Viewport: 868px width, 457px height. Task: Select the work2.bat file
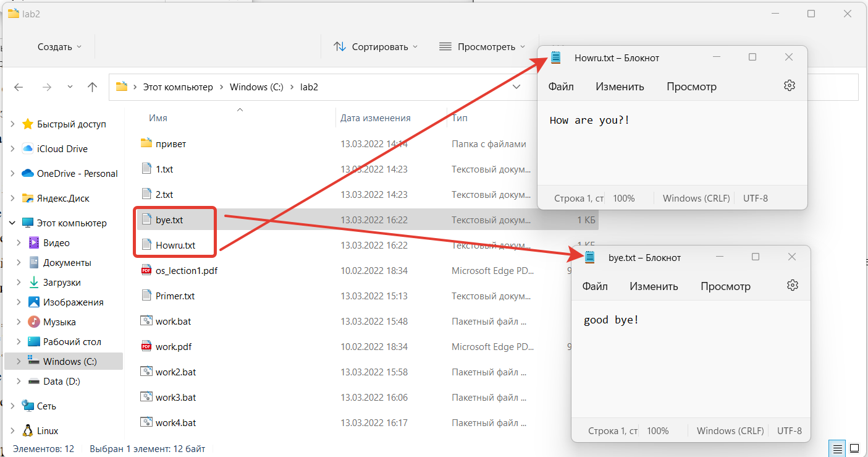[x=175, y=372]
